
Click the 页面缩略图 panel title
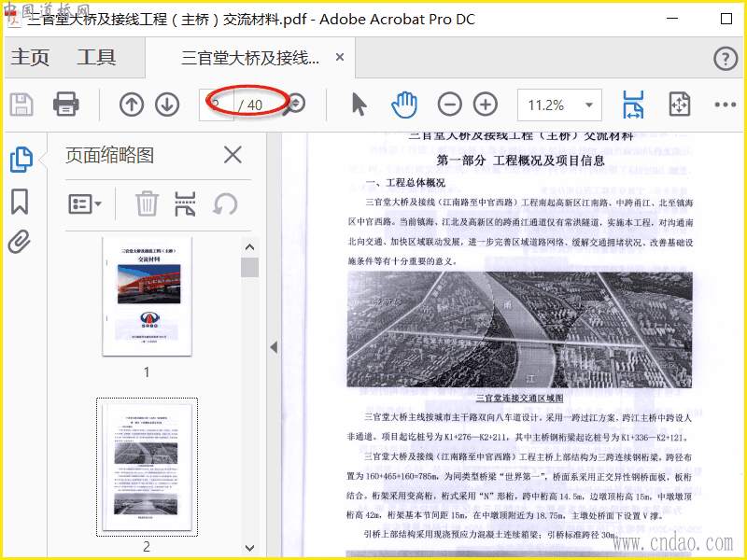[x=109, y=155]
